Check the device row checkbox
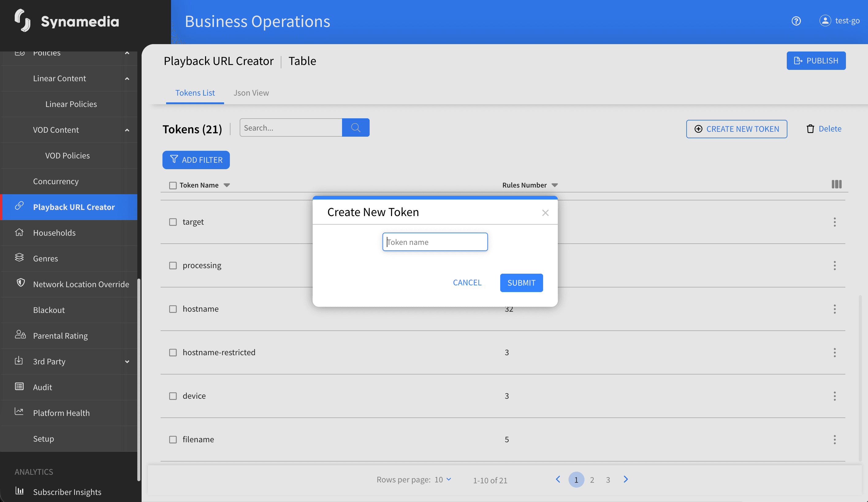 click(x=173, y=396)
